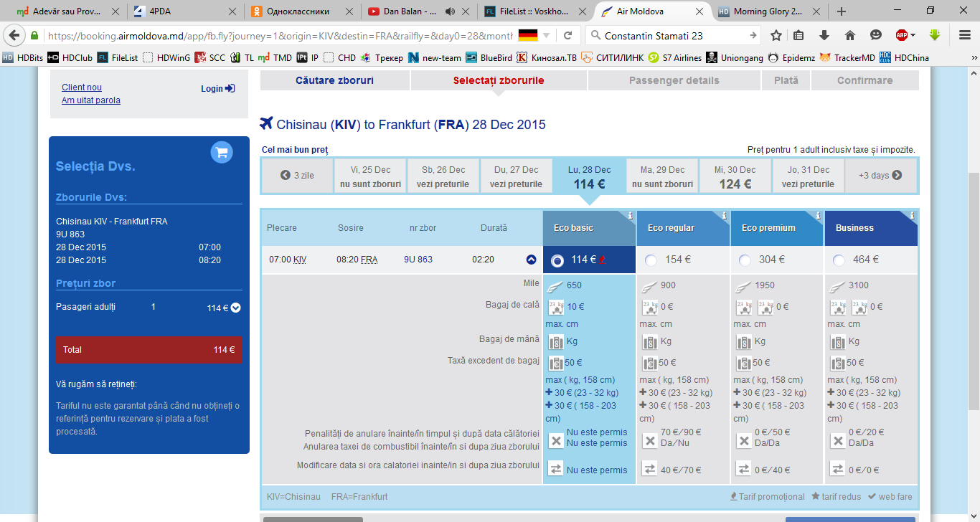Switch to the Одноклассники browser tab
Image resolution: width=980 pixels, height=522 pixels.
[303, 11]
